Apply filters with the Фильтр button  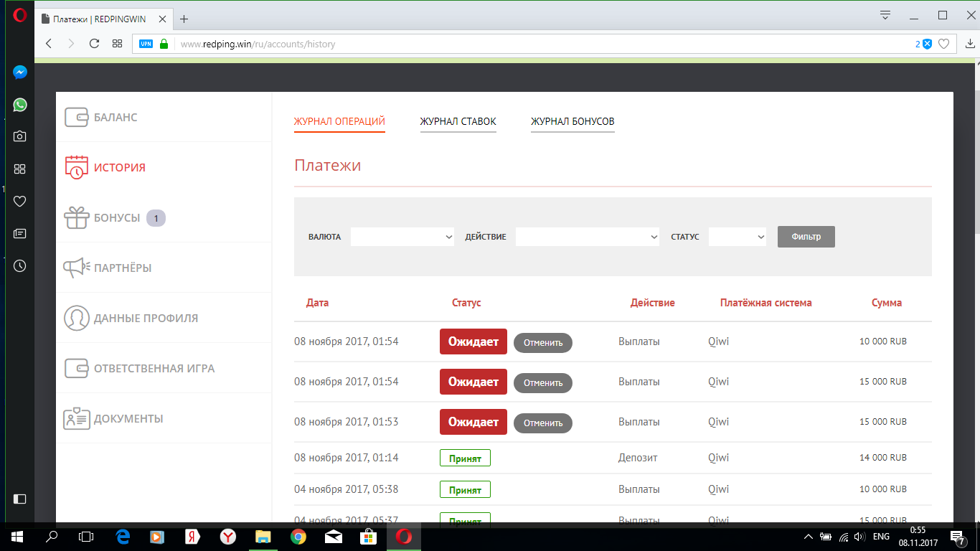[806, 237]
